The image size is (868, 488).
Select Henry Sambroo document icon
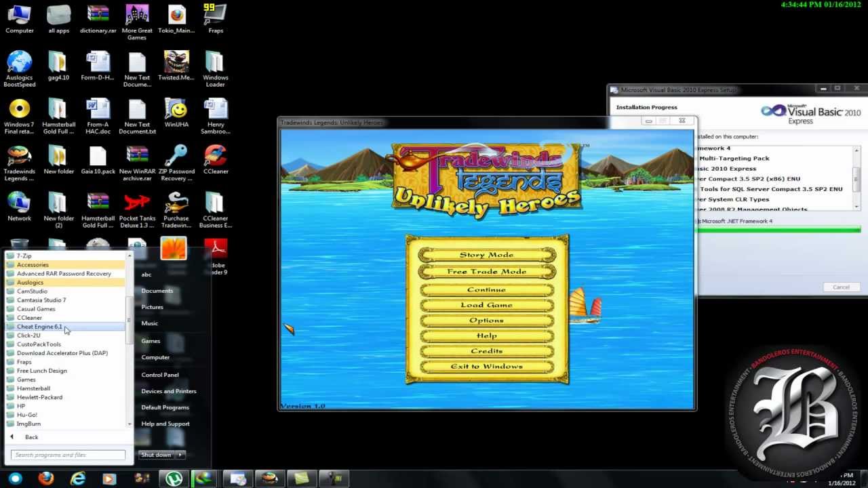(216, 116)
